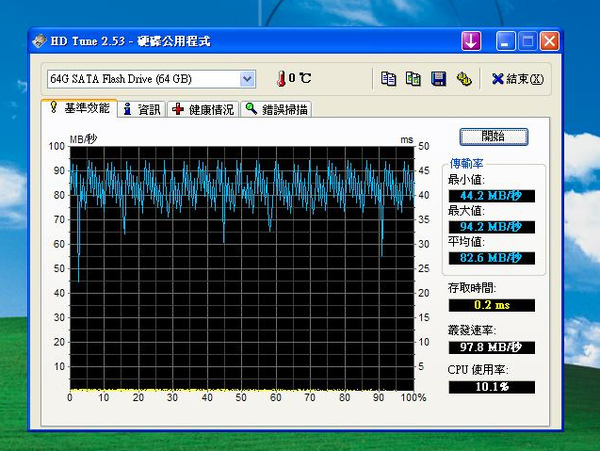
Task: Click the 叢發速率 label
Action: (472, 330)
